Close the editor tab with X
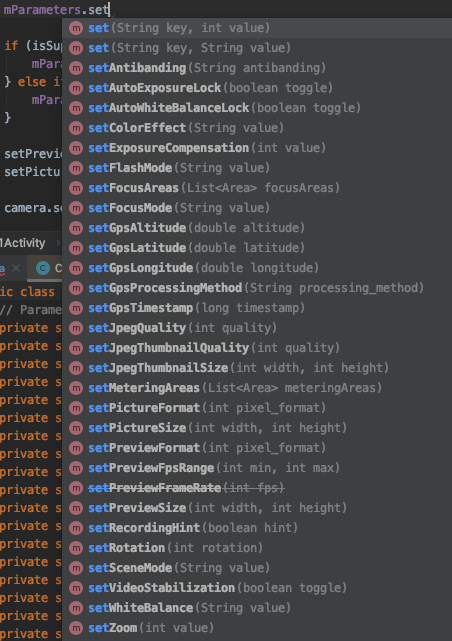The width and height of the screenshot is (452, 641). click(16, 268)
